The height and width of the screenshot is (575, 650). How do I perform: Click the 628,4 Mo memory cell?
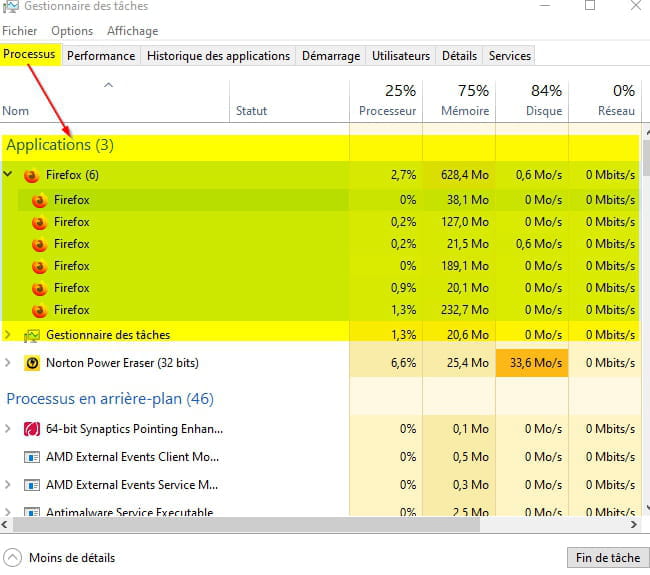459,175
